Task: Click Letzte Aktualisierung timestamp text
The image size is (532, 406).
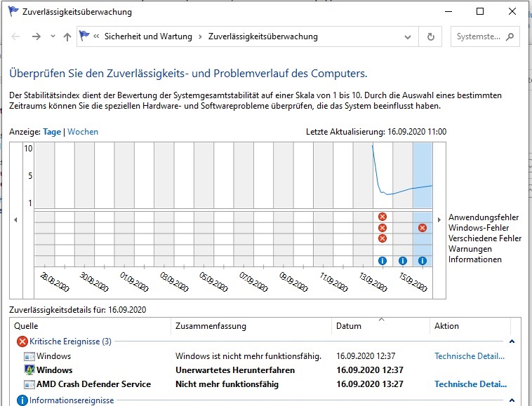Action: 376,132
